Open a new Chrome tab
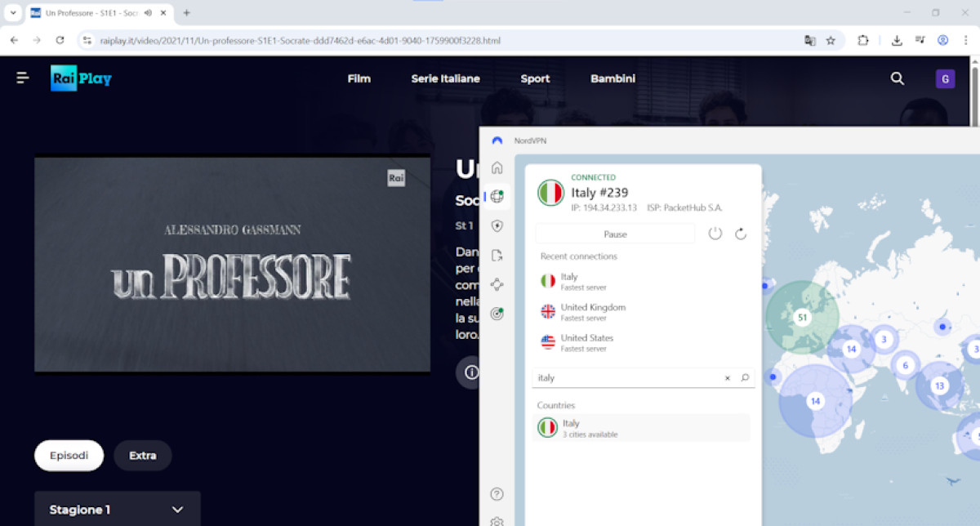 (x=186, y=13)
